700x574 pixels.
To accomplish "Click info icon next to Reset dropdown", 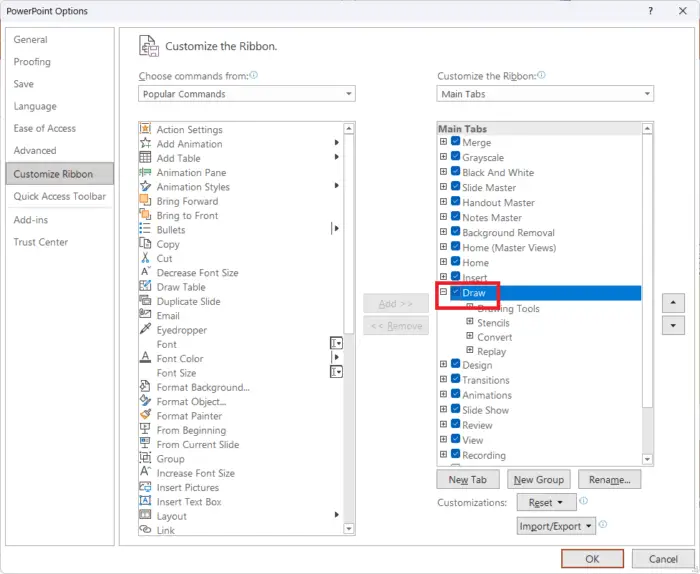I will tap(583, 501).
